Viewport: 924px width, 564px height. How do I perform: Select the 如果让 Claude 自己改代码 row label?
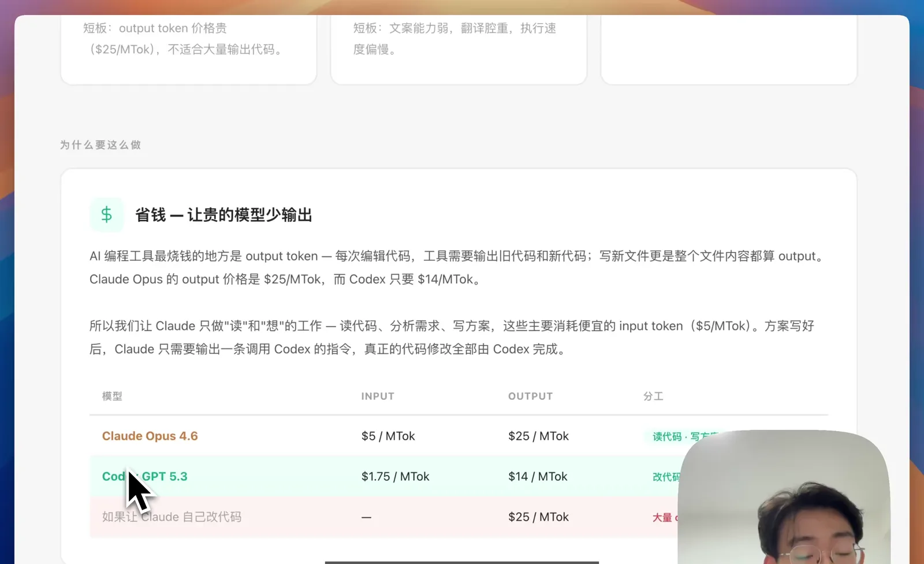tap(172, 517)
